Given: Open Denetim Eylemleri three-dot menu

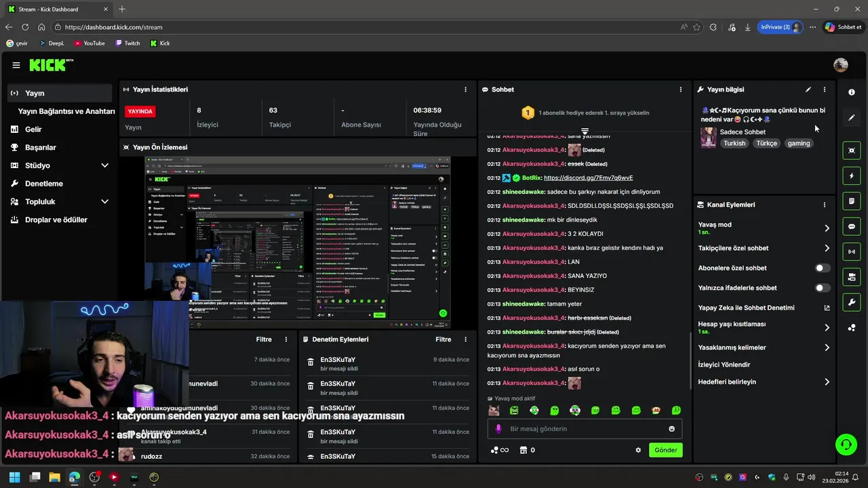Looking at the screenshot, I should click(x=465, y=340).
